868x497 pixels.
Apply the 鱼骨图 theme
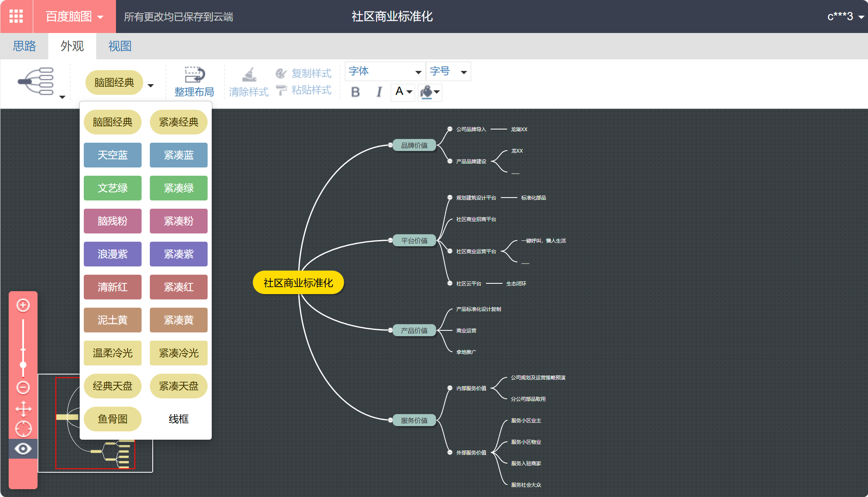coord(112,419)
